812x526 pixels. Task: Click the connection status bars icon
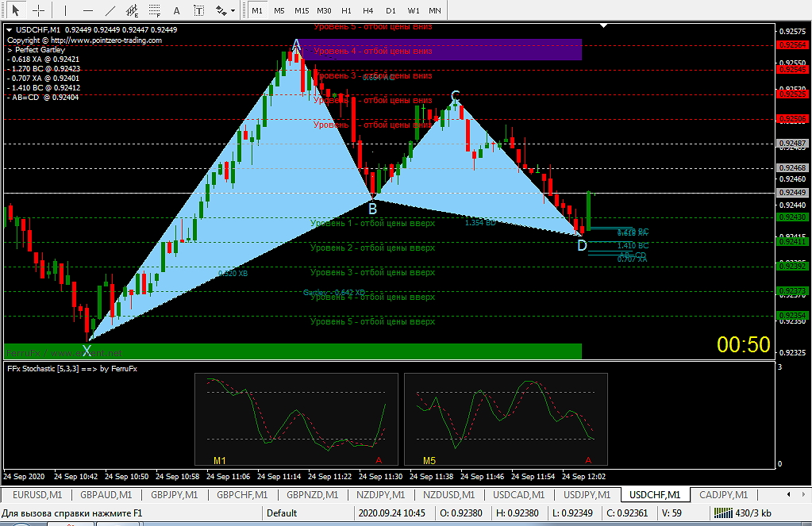pyautogui.click(x=723, y=513)
